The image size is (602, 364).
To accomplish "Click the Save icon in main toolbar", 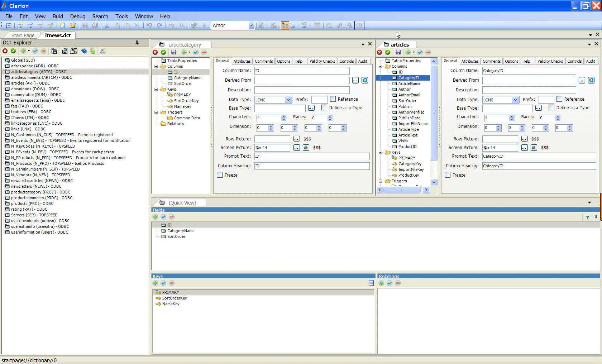I will pyautogui.click(x=85, y=25).
